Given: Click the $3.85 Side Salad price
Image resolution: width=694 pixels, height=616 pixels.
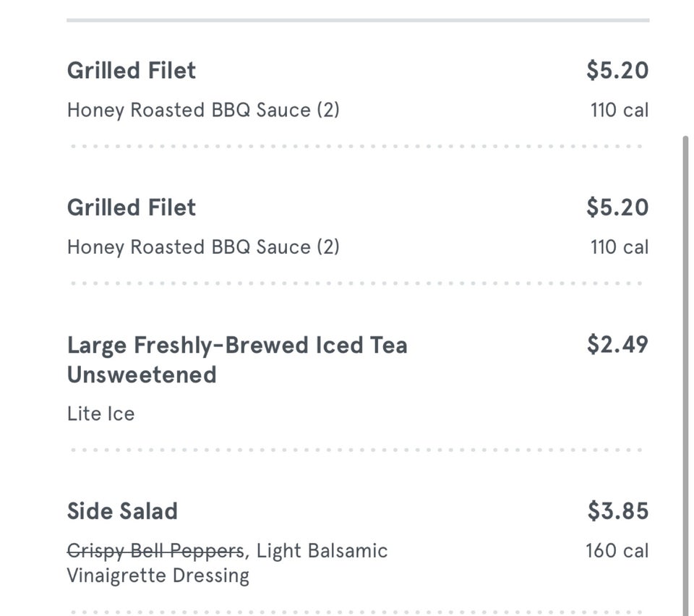Looking at the screenshot, I should coord(617,512).
